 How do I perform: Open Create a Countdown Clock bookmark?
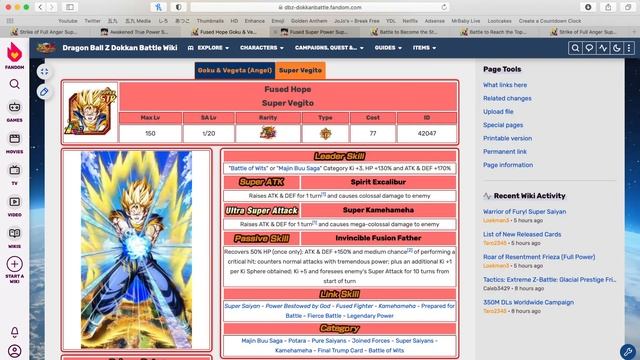(550, 21)
